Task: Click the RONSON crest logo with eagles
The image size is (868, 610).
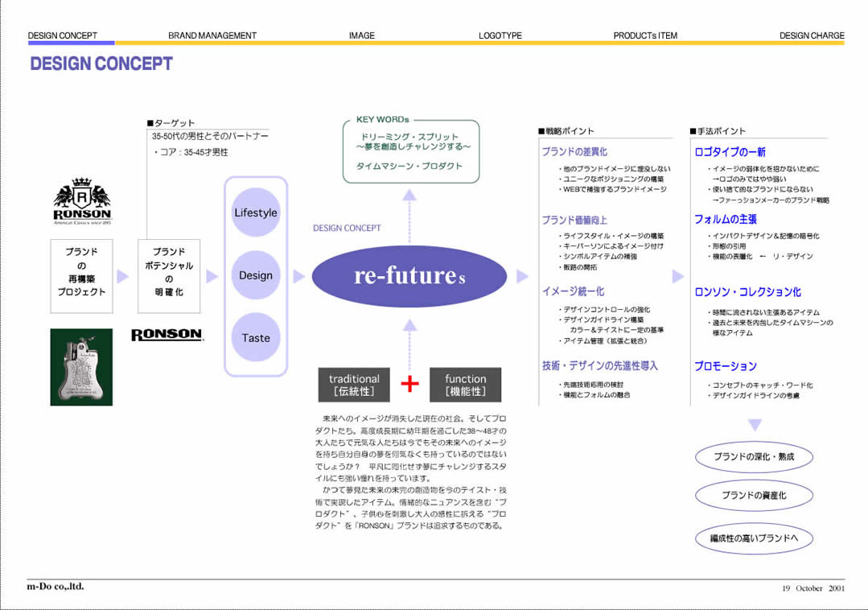Action: pyautogui.click(x=81, y=201)
